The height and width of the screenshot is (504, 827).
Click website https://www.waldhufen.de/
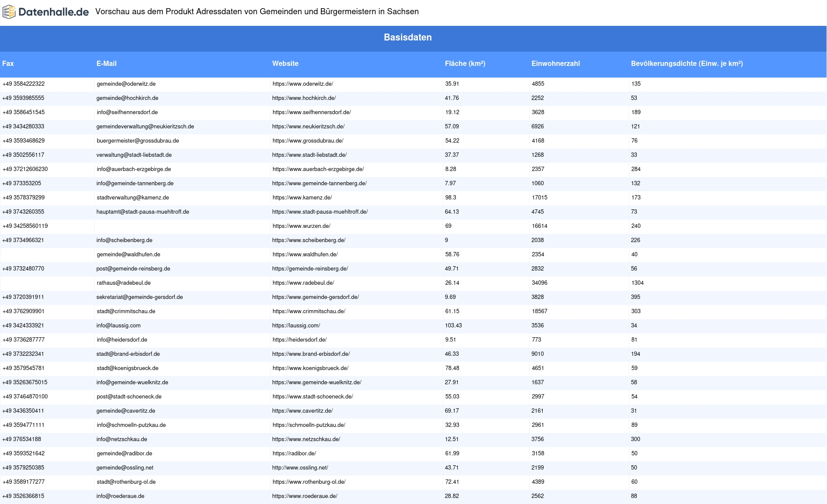pyautogui.click(x=305, y=255)
